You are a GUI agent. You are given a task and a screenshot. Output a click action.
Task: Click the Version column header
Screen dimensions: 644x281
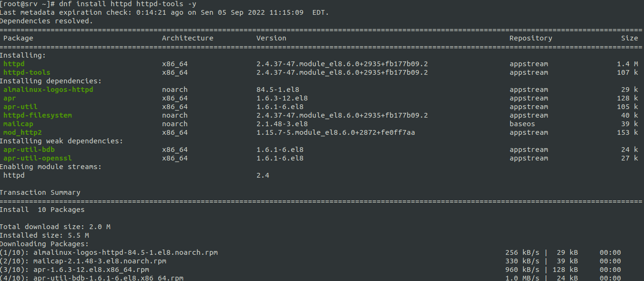point(271,38)
